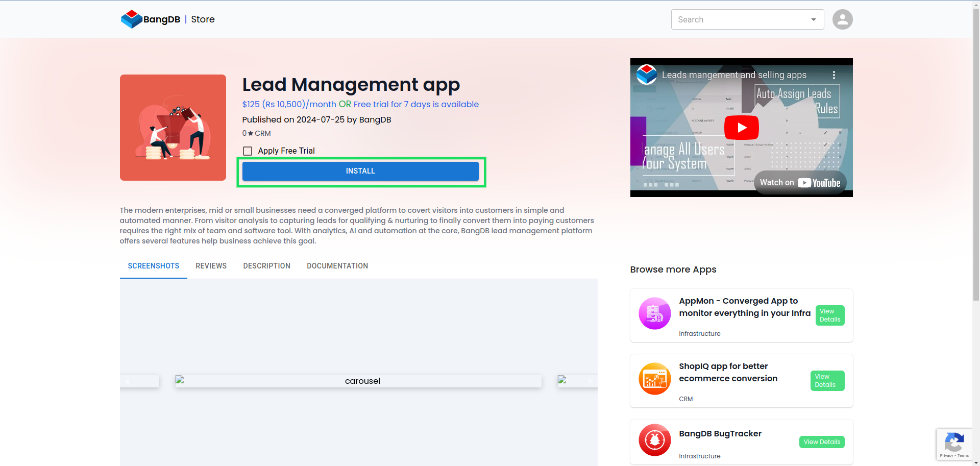Click the Lead Management app thumbnail image
This screenshot has height=466, width=980.
[173, 128]
